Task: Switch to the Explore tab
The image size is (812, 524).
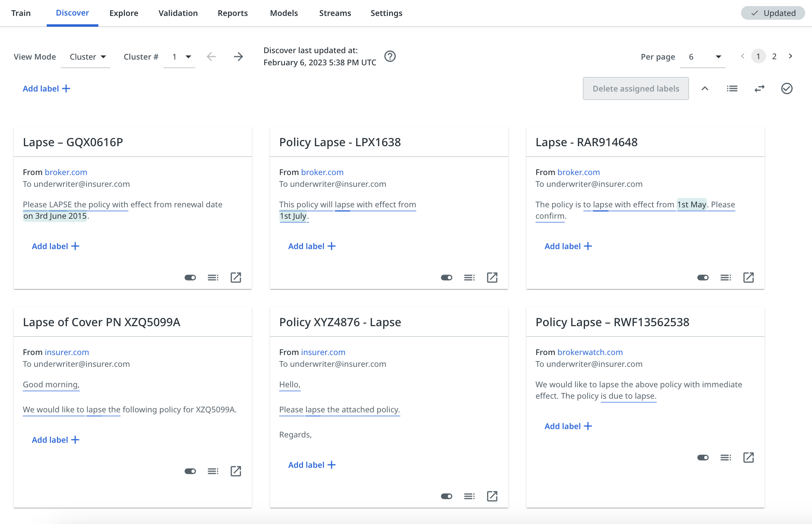Action: coord(124,13)
